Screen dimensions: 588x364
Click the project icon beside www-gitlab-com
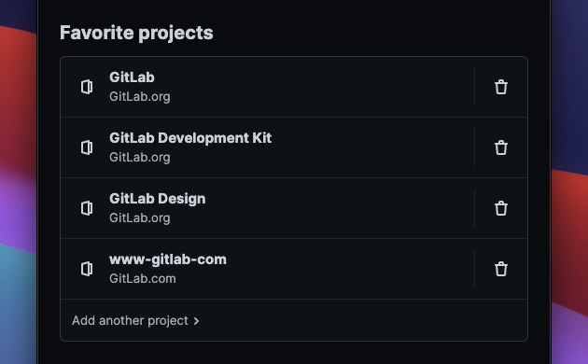point(87,269)
